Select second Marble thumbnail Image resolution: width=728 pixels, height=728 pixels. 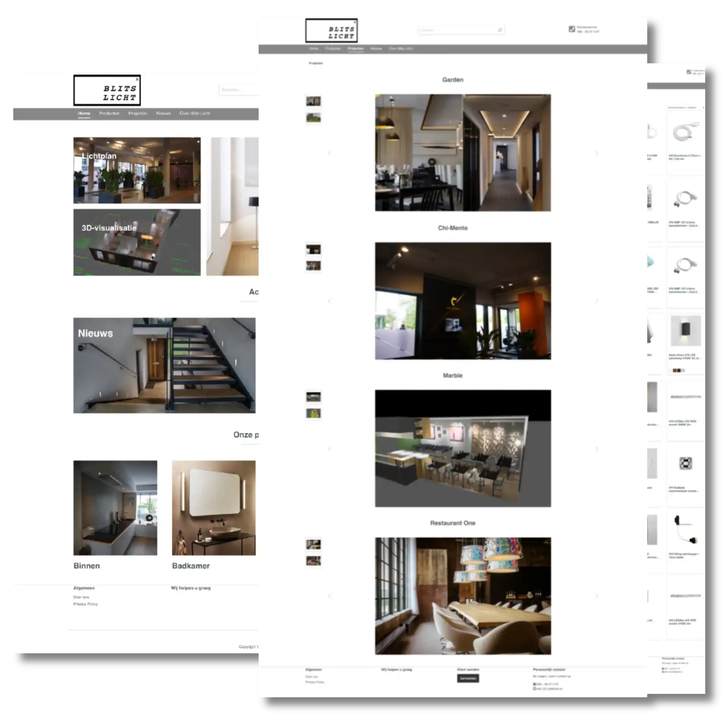point(314,413)
